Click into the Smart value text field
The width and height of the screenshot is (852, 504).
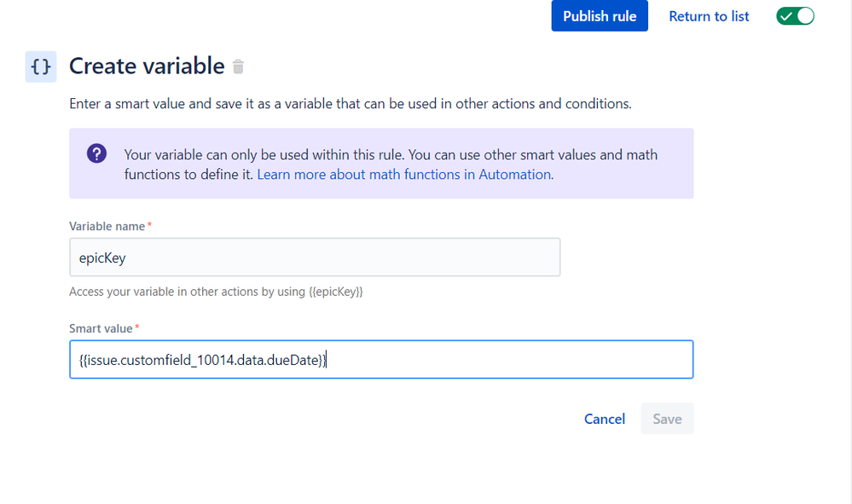tap(380, 360)
